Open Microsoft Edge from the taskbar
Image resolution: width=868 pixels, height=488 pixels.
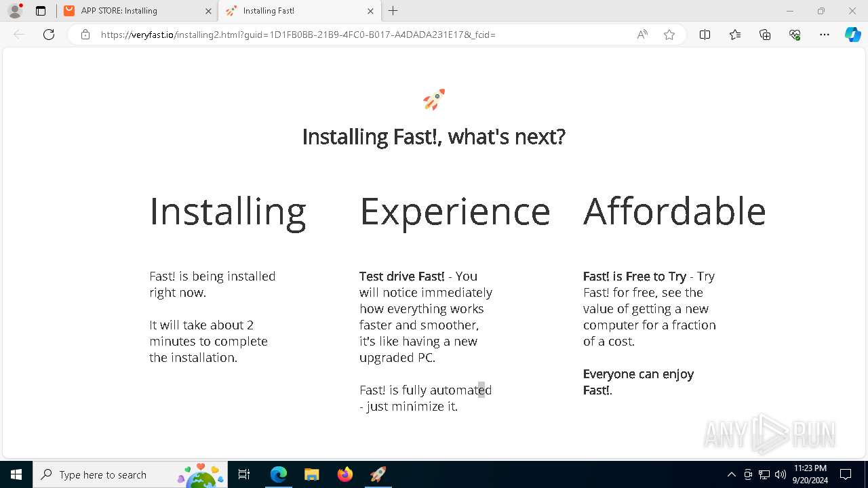coord(279,474)
